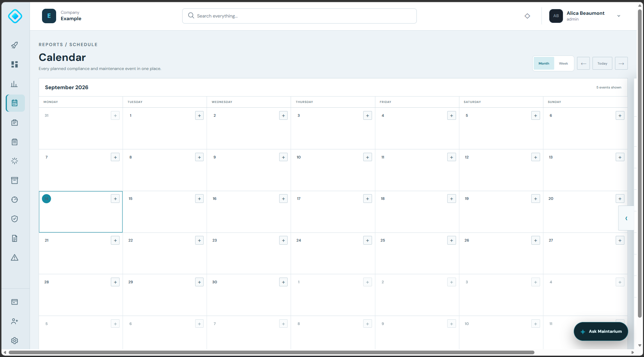Screen dimensions: 644x357
Task: Click day number 17
Action: click(299, 199)
